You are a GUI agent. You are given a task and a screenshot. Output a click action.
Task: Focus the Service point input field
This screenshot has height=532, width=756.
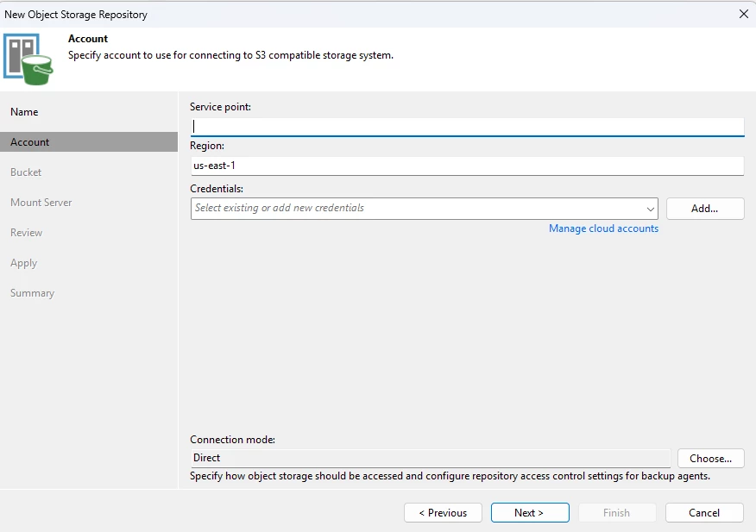(467, 127)
